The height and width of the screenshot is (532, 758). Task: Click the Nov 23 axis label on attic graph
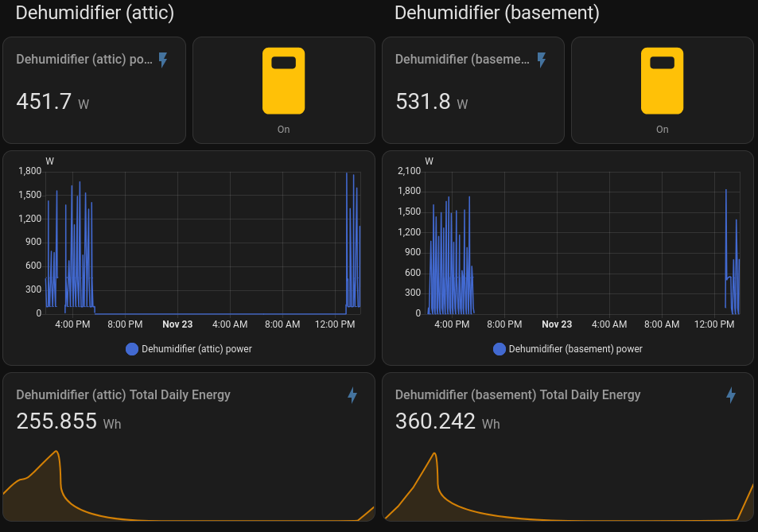pyautogui.click(x=177, y=324)
